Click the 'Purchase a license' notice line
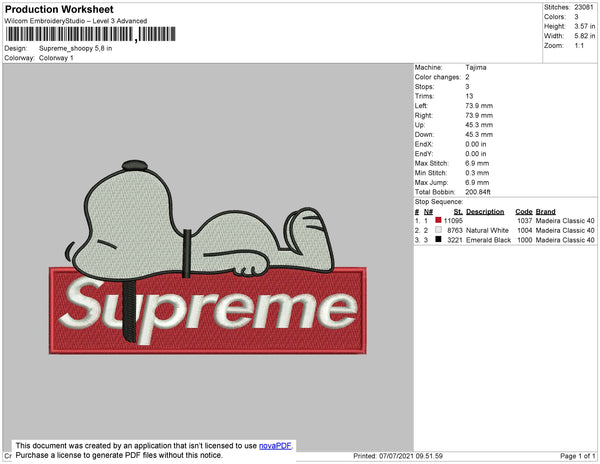 [119, 455]
